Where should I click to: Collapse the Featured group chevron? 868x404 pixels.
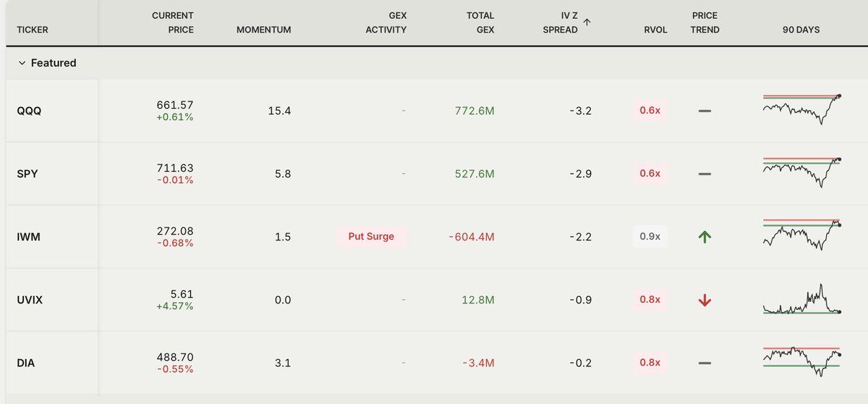pyautogui.click(x=22, y=64)
